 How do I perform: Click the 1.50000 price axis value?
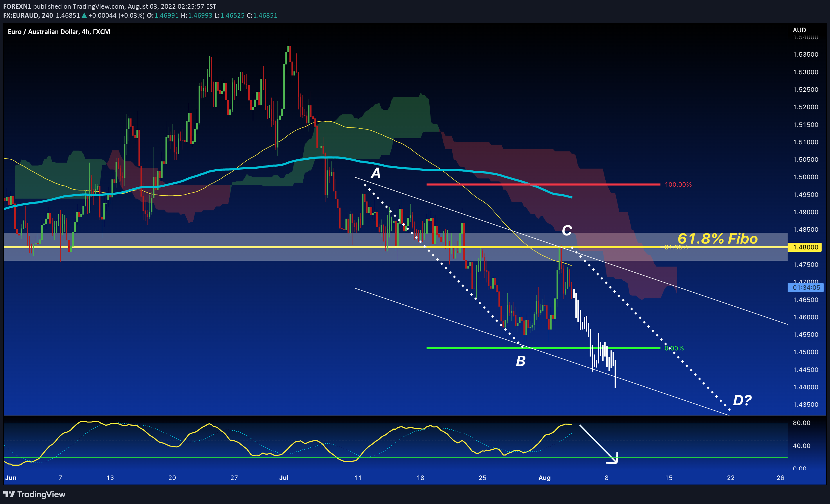pos(805,177)
